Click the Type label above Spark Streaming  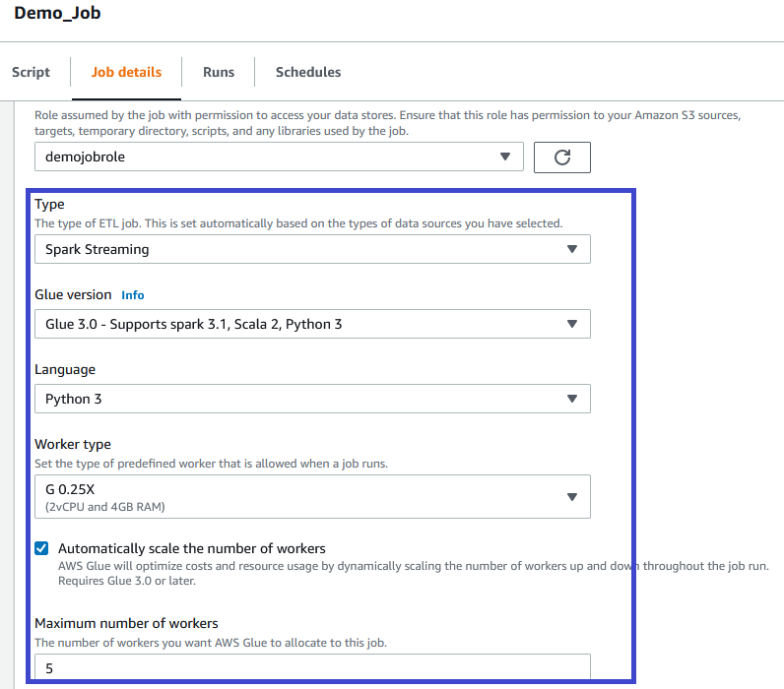(x=49, y=205)
